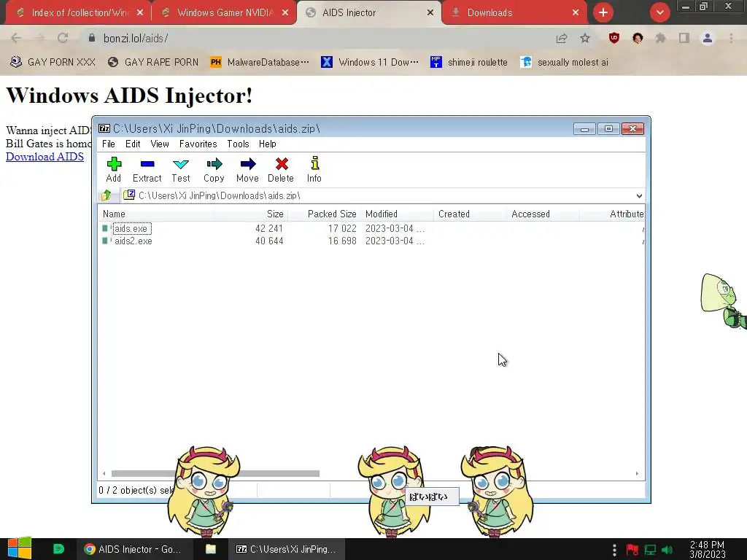Open the Chrome three-dot menu
Viewport: 747px width, 560px height.
pos(731,38)
